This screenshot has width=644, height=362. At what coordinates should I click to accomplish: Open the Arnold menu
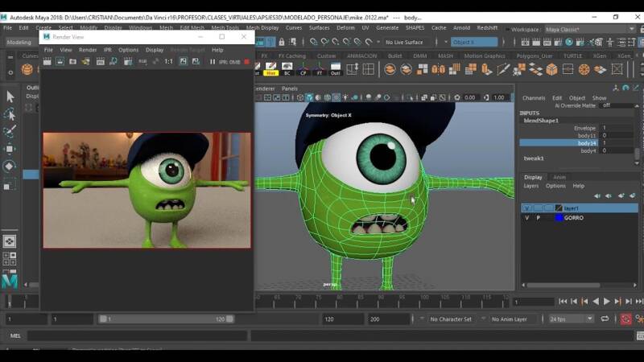coord(461,27)
